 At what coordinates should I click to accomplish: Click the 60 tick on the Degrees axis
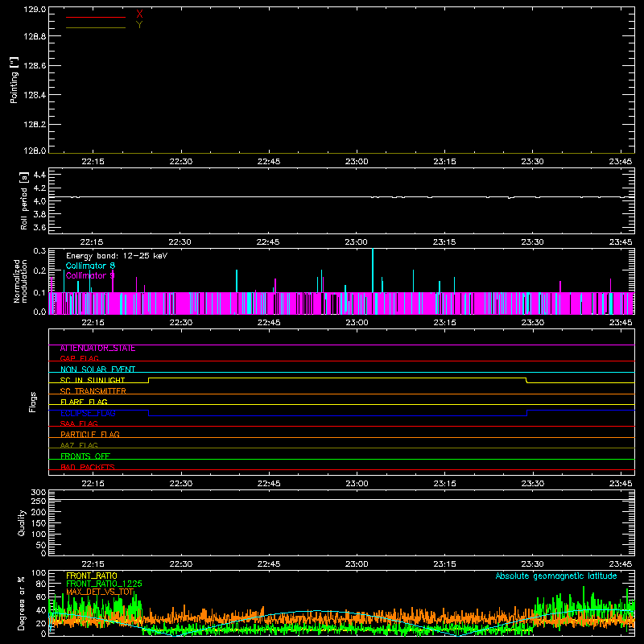41,597
